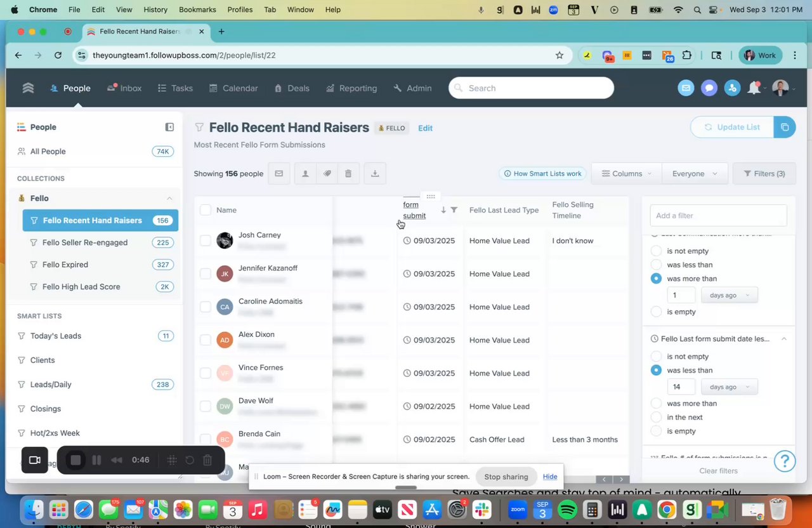
Task: Open the notifications bell icon
Action: (754, 88)
